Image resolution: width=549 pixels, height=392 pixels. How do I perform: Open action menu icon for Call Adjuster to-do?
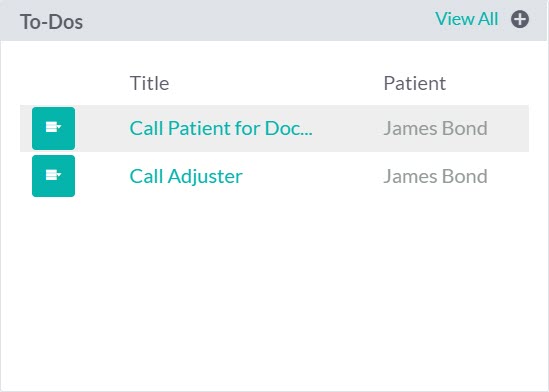coord(53,175)
